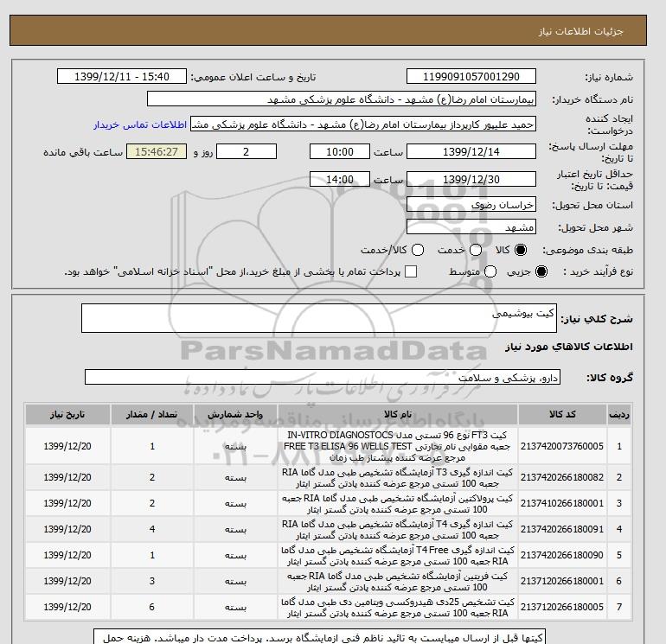Click buyer organization name field
Image resolution: width=666 pixels, height=644 pixels.
click(x=342, y=99)
